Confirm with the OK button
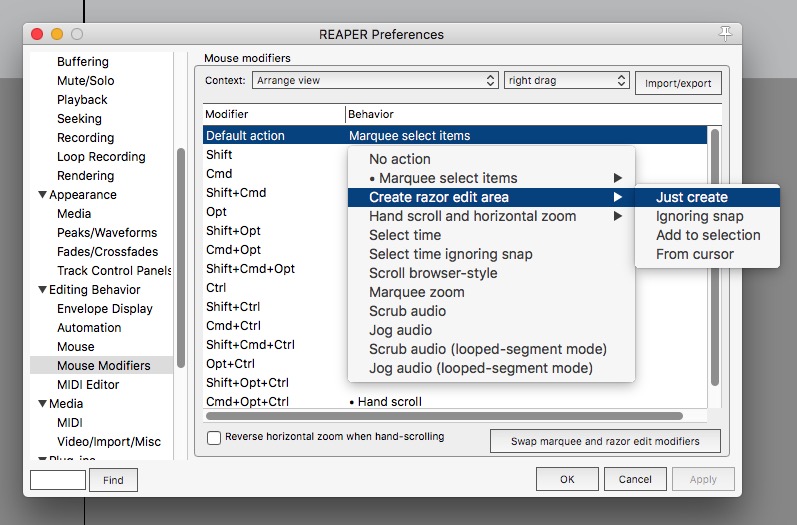Viewport: 797px width, 525px height. 567,479
